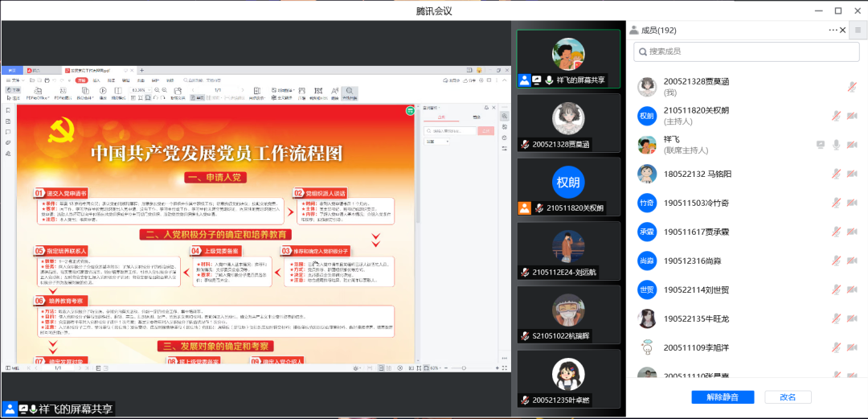Click the bookmark icon in PDF left sidebar
Viewport: 868px width, 419px height.
[x=8, y=110]
